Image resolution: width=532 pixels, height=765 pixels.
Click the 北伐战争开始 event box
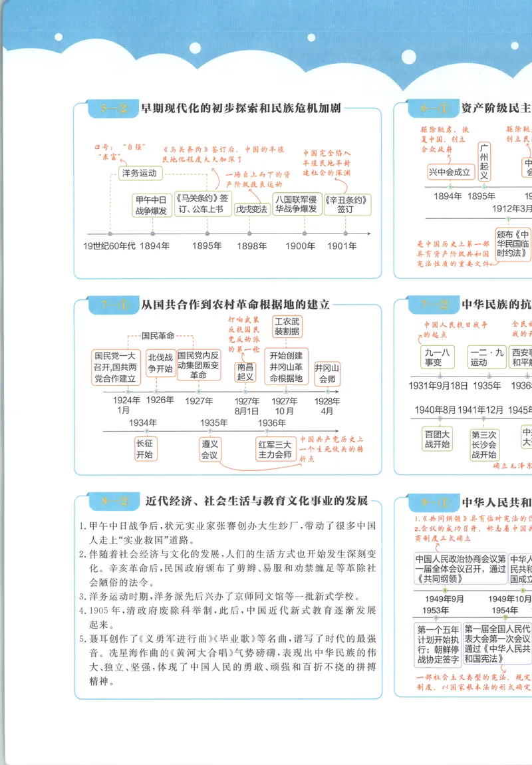(160, 363)
